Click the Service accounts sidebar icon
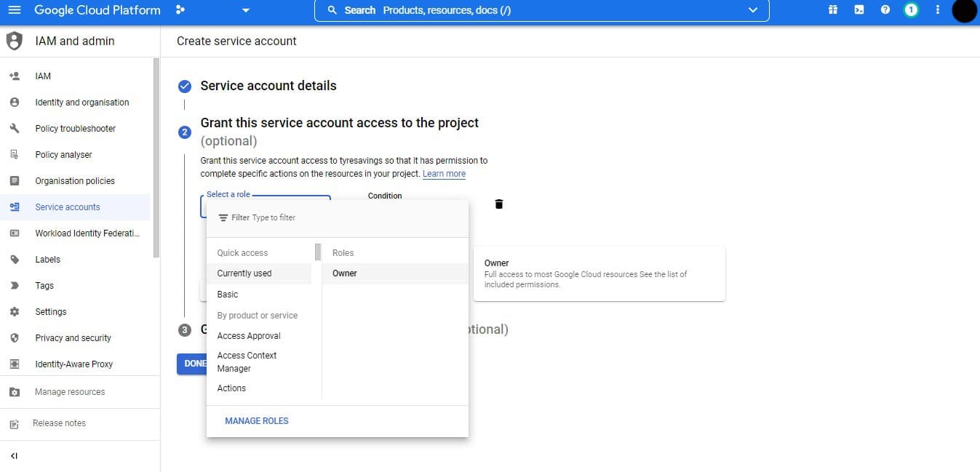The height and width of the screenshot is (472, 980). coord(15,207)
